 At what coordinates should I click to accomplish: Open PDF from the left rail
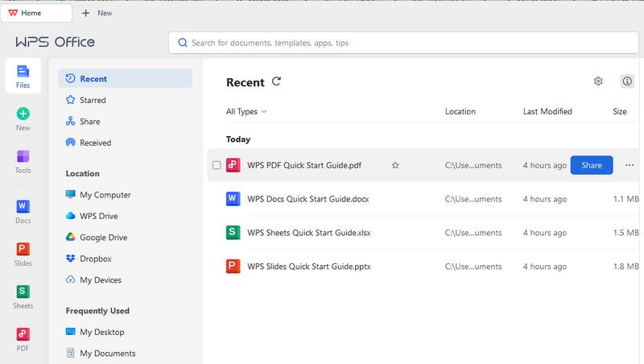(23, 340)
